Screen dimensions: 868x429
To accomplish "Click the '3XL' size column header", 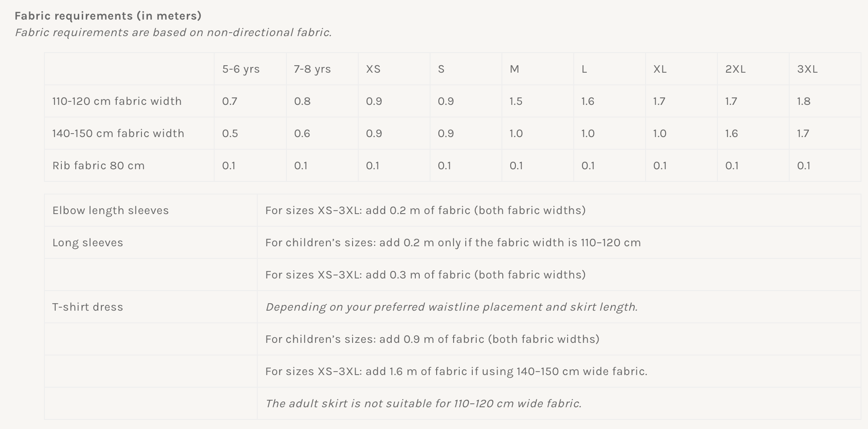I will tap(807, 69).
